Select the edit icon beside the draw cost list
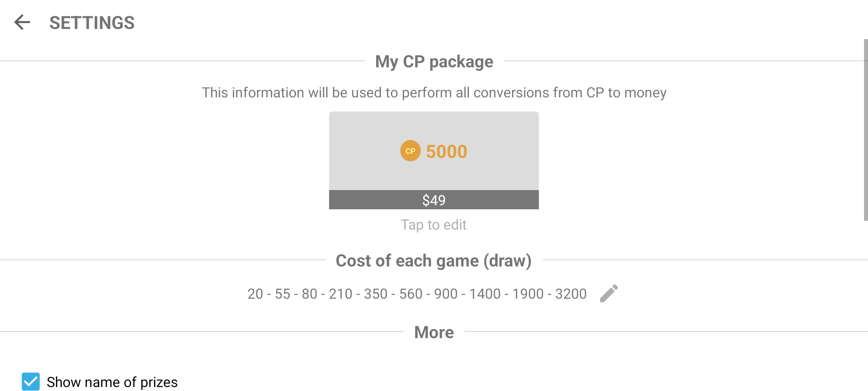This screenshot has width=868, height=391. [x=609, y=293]
